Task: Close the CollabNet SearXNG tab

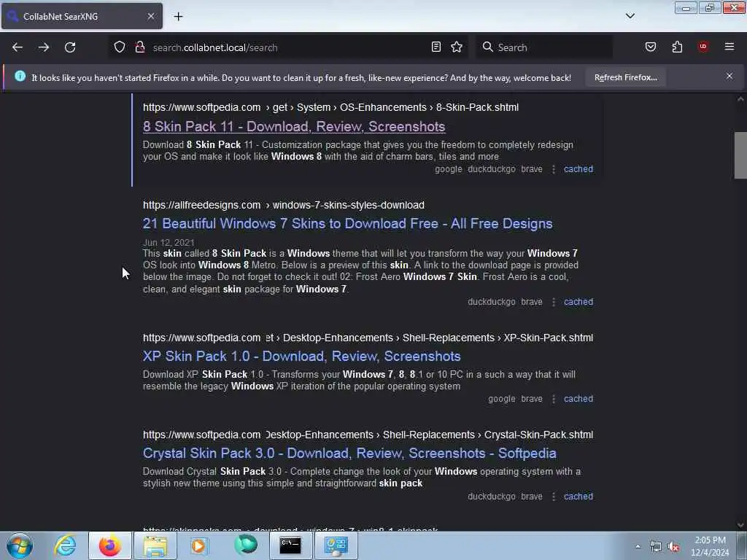Action: click(151, 16)
